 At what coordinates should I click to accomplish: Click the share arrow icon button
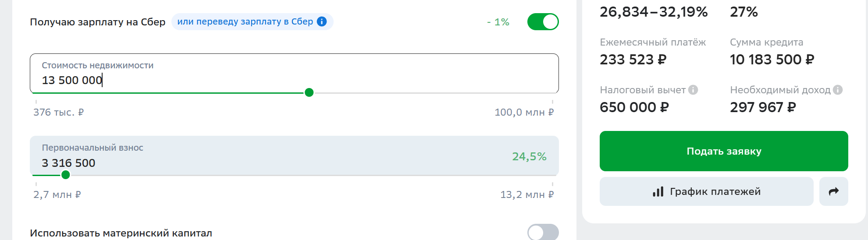tap(833, 191)
